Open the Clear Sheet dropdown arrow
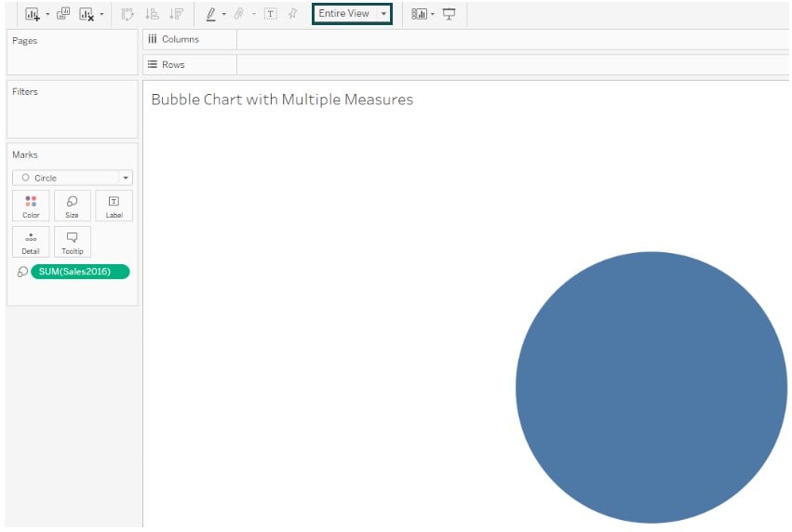Screen dimensions: 792x532 point(102,14)
